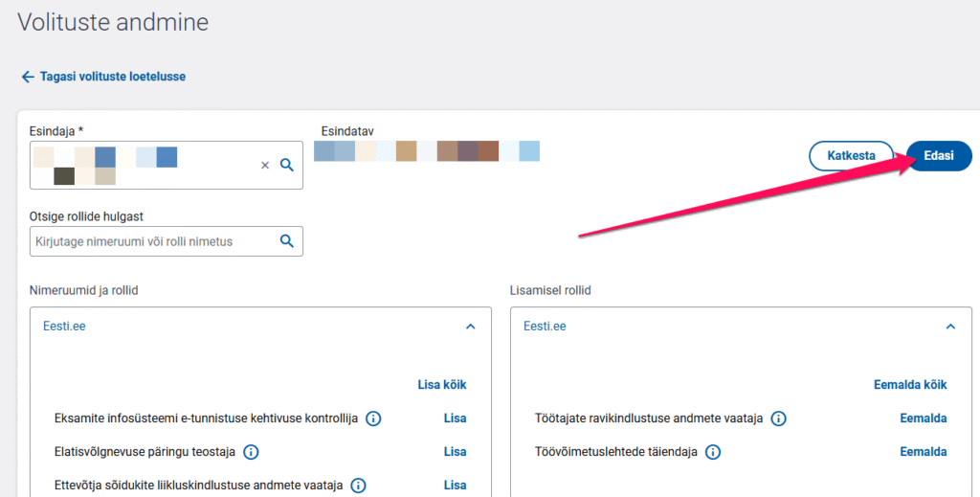Click the search icon in role search box
This screenshot has width=980, height=497.
[286, 241]
